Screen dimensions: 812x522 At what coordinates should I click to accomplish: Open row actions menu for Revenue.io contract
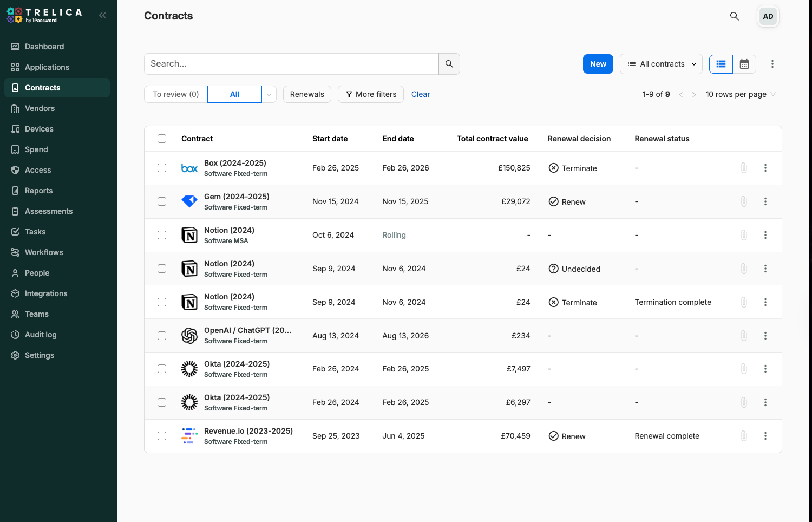(x=765, y=436)
